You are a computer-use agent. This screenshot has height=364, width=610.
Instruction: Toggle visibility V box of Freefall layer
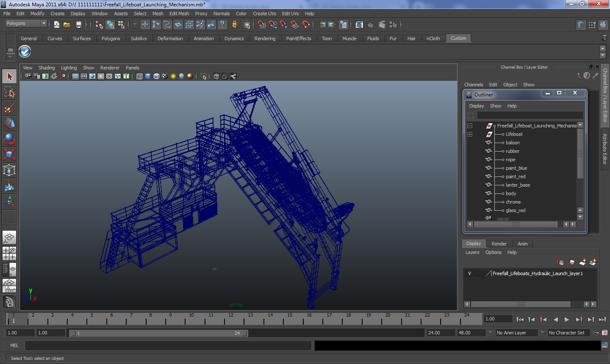[469, 273]
